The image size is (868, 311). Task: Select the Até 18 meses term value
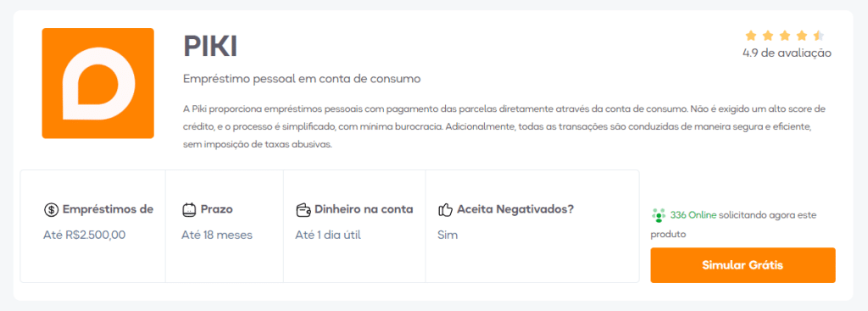click(217, 236)
